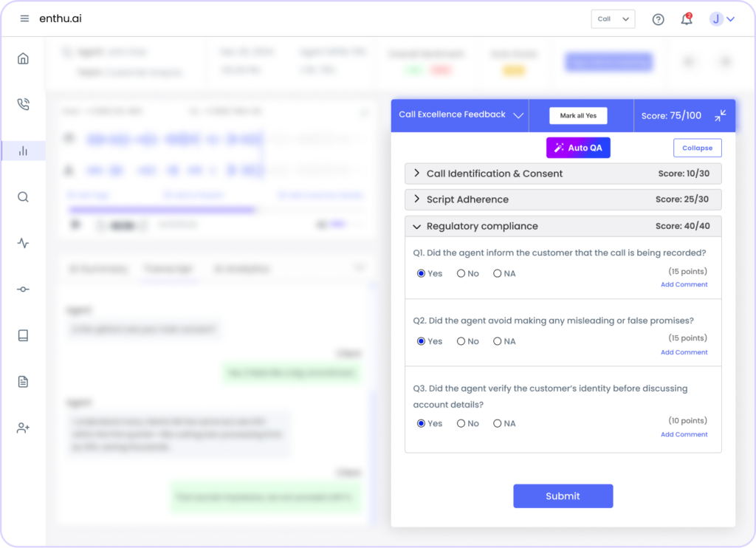The image size is (756, 548).
Task: Select the Calls icon in the sidebar
Action: tap(24, 104)
